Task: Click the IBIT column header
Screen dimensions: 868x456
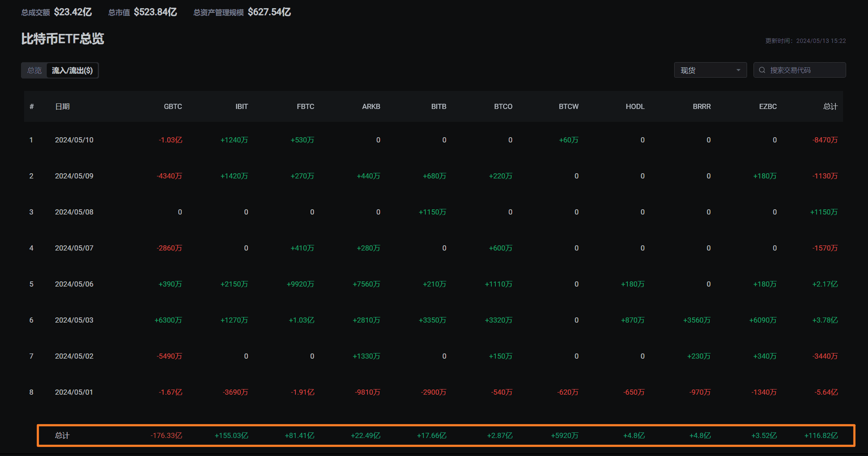Action: [241, 106]
